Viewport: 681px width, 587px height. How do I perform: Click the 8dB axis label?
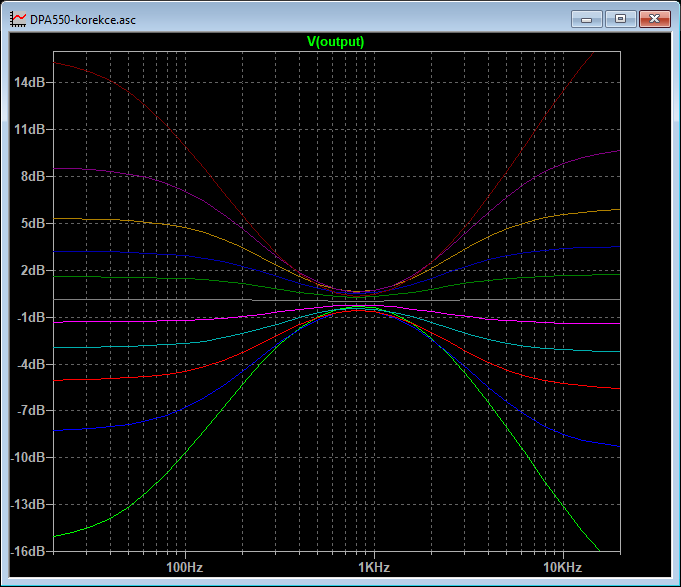(33, 176)
